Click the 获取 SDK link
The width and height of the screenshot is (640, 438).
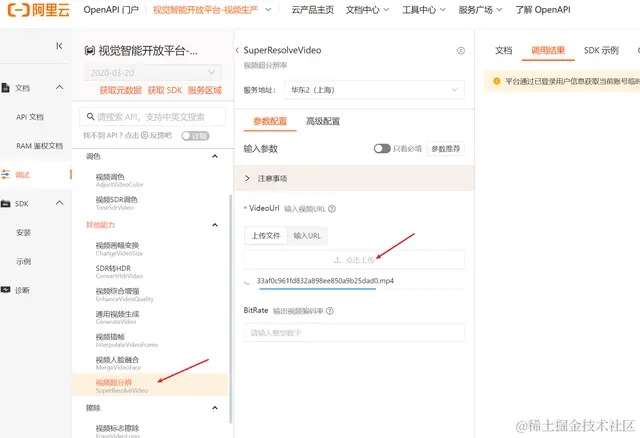(165, 90)
